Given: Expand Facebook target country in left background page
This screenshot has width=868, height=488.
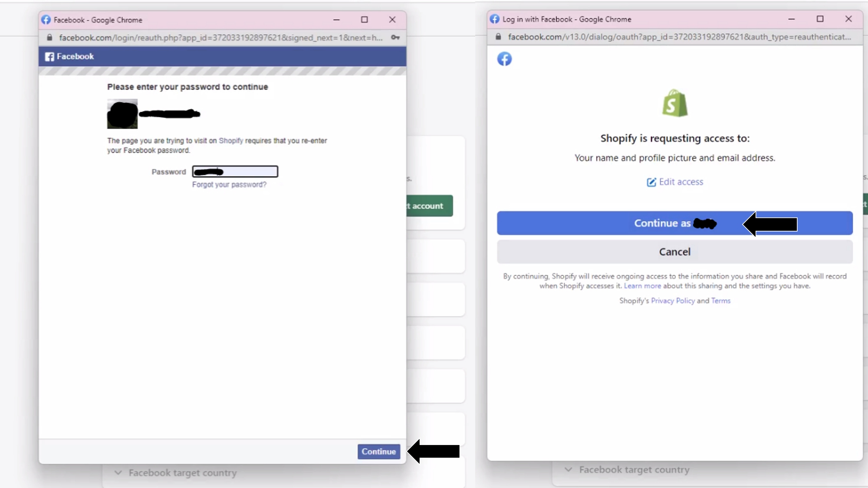Looking at the screenshot, I should tap(176, 473).
